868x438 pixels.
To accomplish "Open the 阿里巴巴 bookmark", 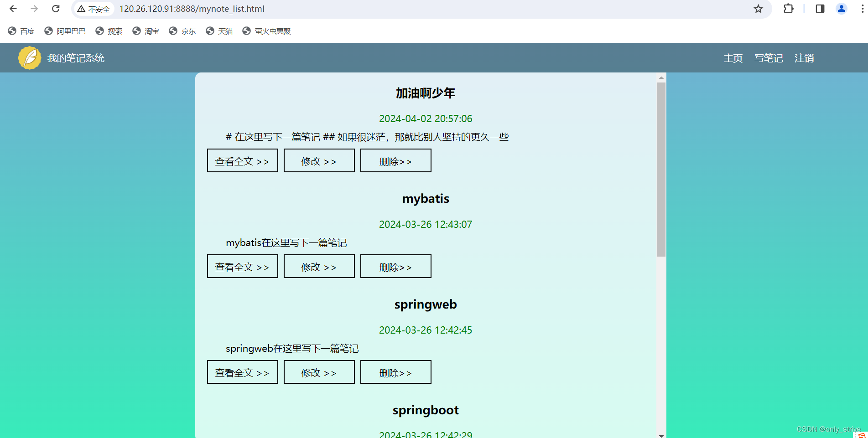I will [65, 31].
